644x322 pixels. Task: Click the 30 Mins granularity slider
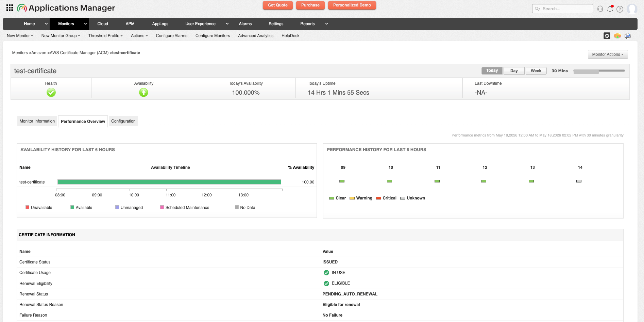[599, 71]
